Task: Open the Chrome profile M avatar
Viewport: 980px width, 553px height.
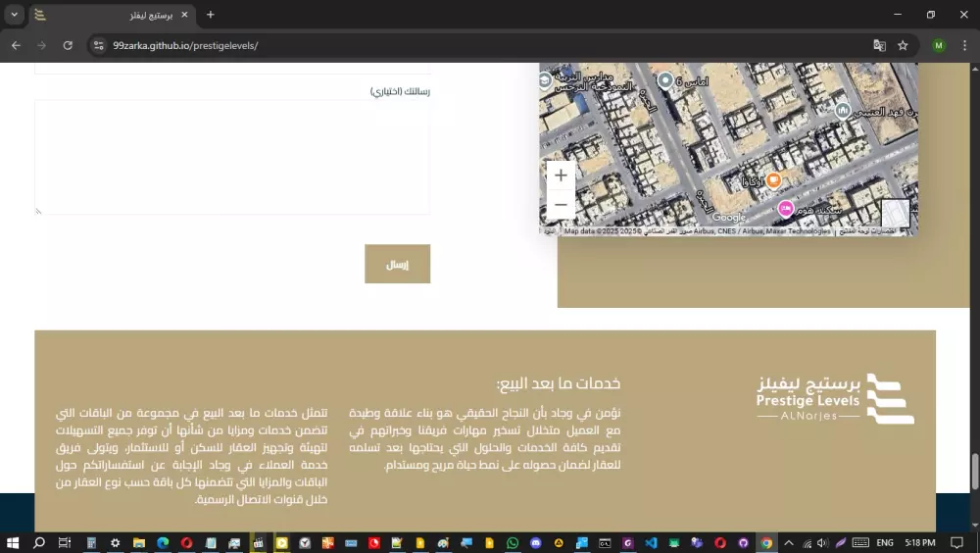Action: pyautogui.click(x=939, y=46)
